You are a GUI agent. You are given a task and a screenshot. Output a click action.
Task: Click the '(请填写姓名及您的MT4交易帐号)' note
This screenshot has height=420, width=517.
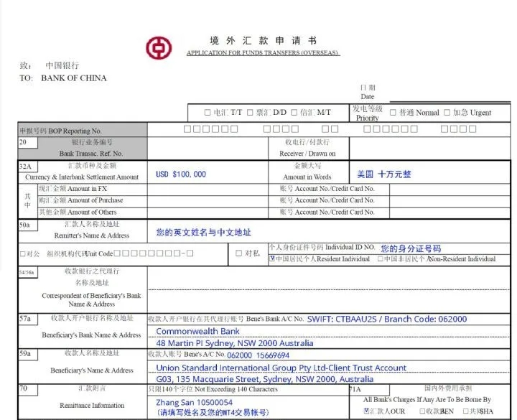pos(213,412)
